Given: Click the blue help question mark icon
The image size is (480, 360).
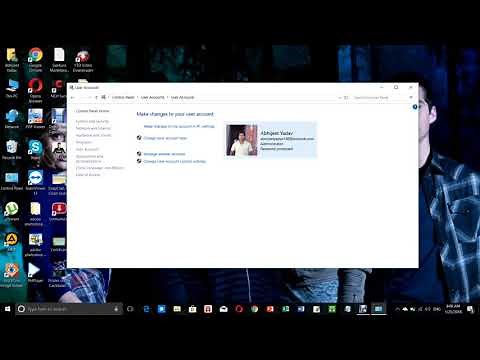Looking at the screenshot, I should click(x=415, y=107).
